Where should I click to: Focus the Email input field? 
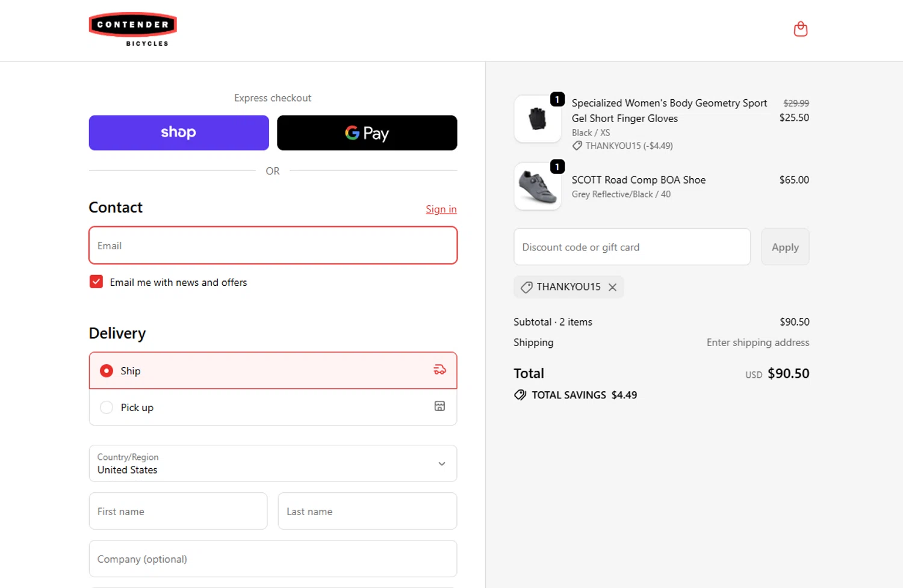[x=273, y=246]
